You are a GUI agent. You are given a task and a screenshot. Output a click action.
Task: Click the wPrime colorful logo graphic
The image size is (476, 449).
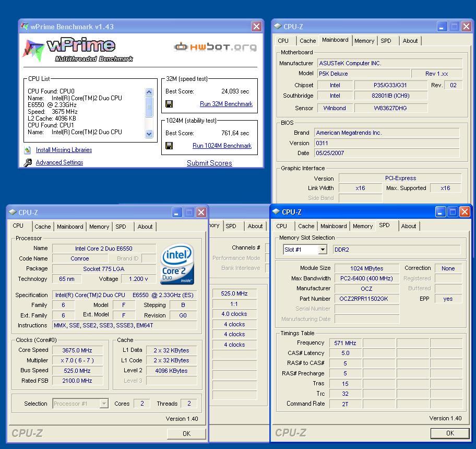click(x=33, y=50)
